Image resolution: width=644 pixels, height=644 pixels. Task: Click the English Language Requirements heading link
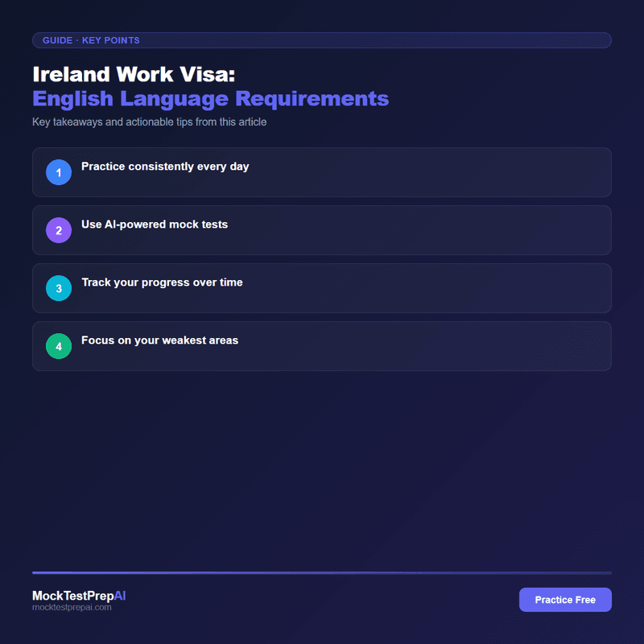coord(208,98)
